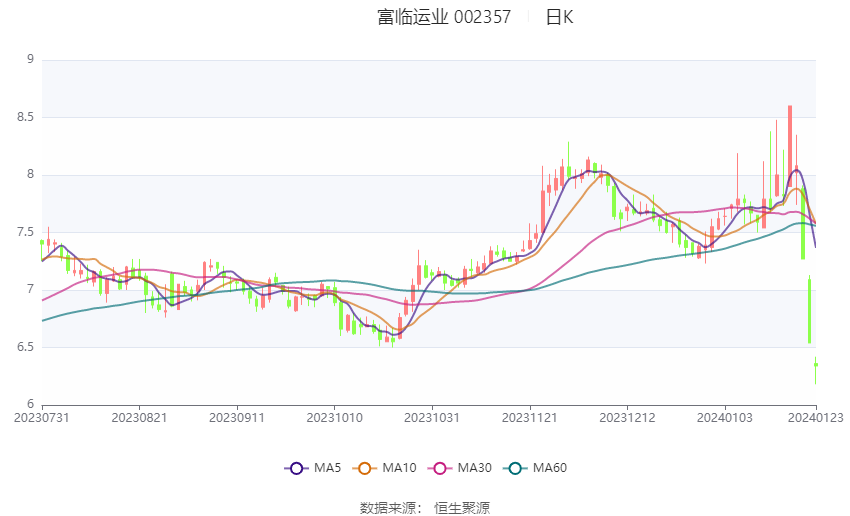This screenshot has width=850, height=516.
Task: Click the chart title 富临运业 002357
Action: [x=444, y=17]
